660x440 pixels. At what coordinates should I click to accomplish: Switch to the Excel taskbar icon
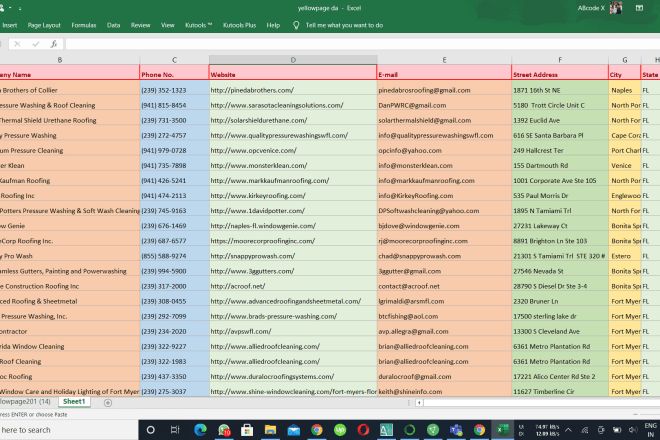[x=503, y=430]
